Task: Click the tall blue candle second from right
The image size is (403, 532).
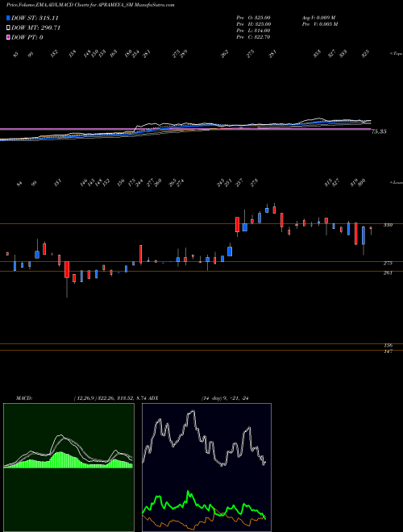Action: pos(364,235)
